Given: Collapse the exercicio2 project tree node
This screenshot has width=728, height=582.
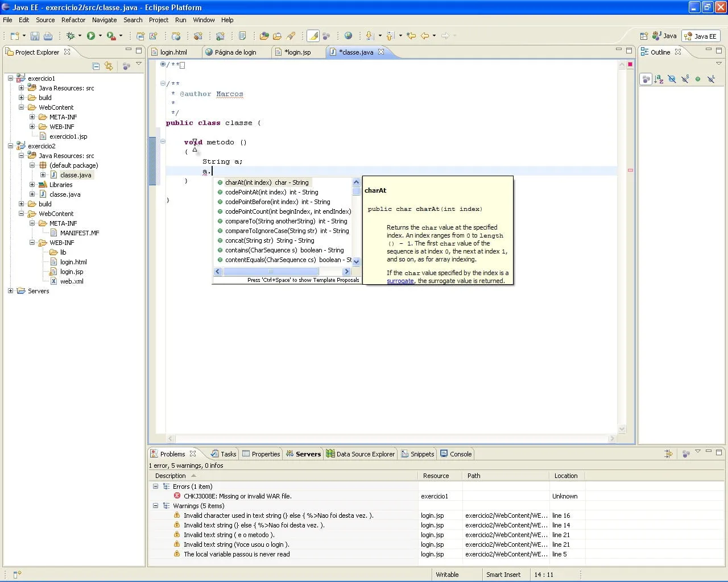Looking at the screenshot, I should click(x=11, y=146).
